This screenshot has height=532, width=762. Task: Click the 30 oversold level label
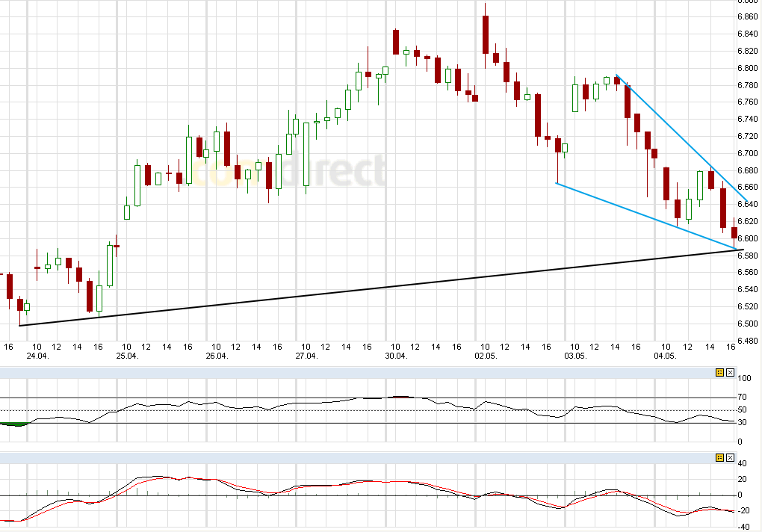742,422
